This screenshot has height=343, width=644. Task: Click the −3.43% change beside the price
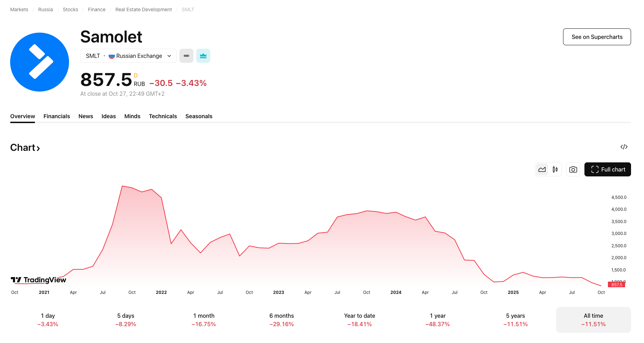click(191, 83)
